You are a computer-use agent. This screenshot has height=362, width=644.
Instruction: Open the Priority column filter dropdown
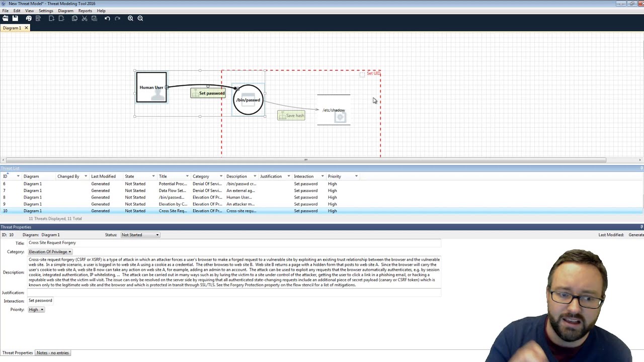[x=356, y=176]
